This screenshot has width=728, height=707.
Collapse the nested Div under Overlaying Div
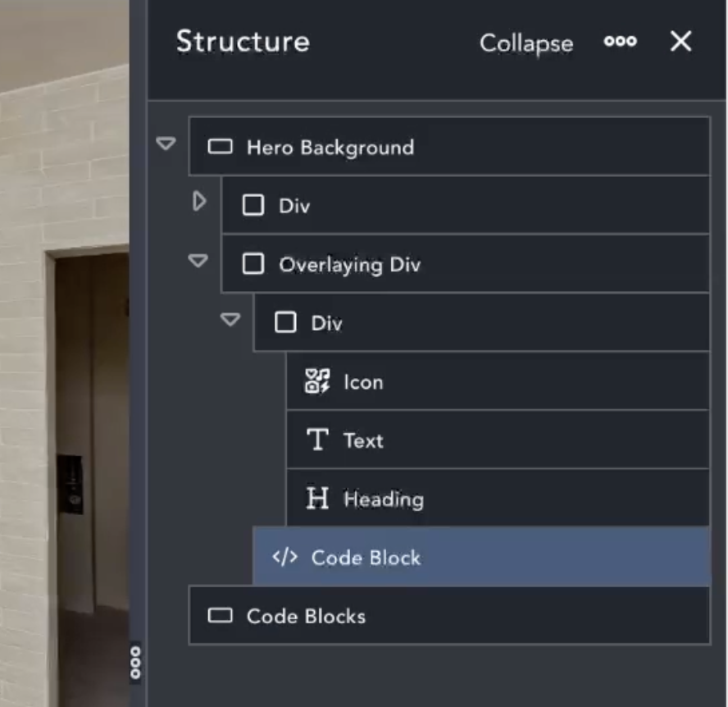pos(231,320)
